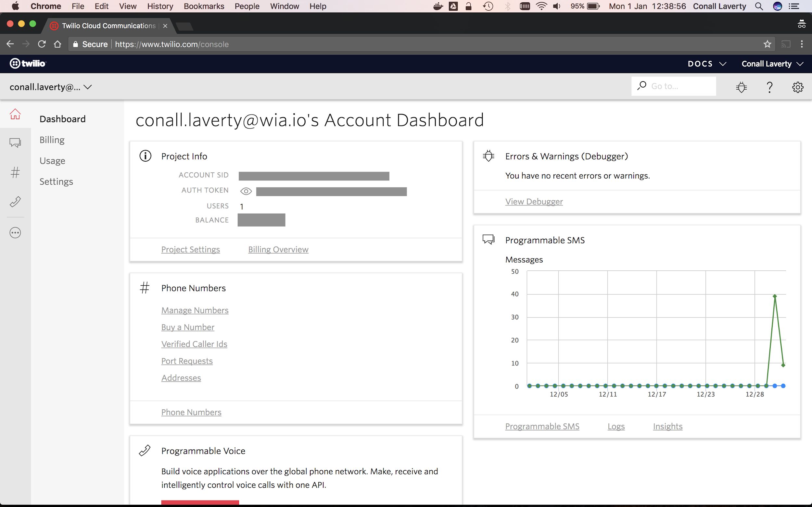Open the Home dashboard sidebar icon
Screen dimensions: 812x507
click(15, 114)
